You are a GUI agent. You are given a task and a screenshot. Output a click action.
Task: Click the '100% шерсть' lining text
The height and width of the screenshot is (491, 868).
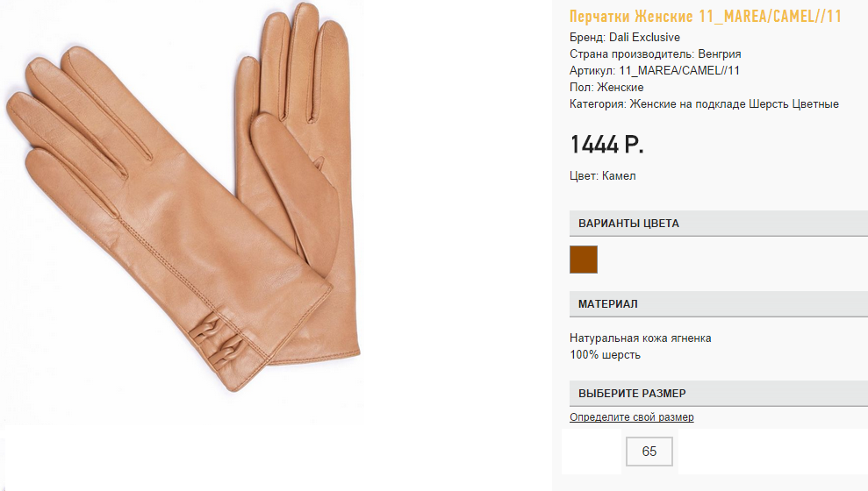tap(605, 354)
